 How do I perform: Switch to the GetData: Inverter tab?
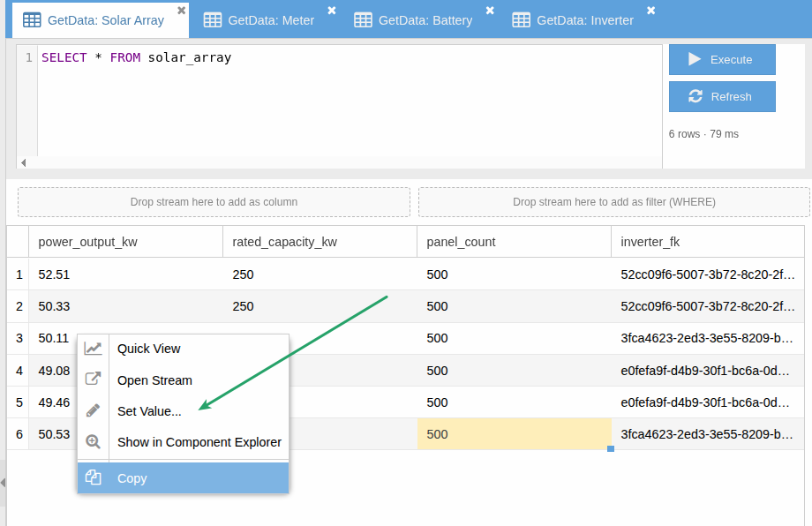click(584, 20)
